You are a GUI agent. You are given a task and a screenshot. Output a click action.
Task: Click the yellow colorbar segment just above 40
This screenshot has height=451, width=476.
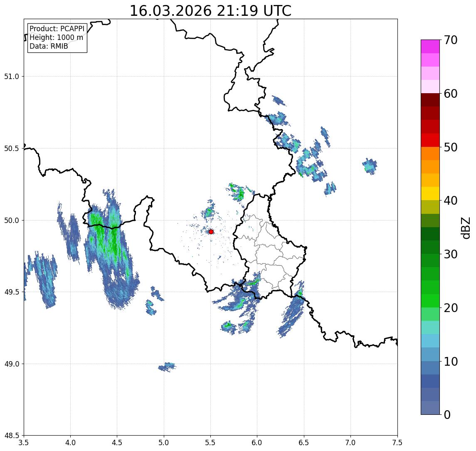(x=430, y=193)
